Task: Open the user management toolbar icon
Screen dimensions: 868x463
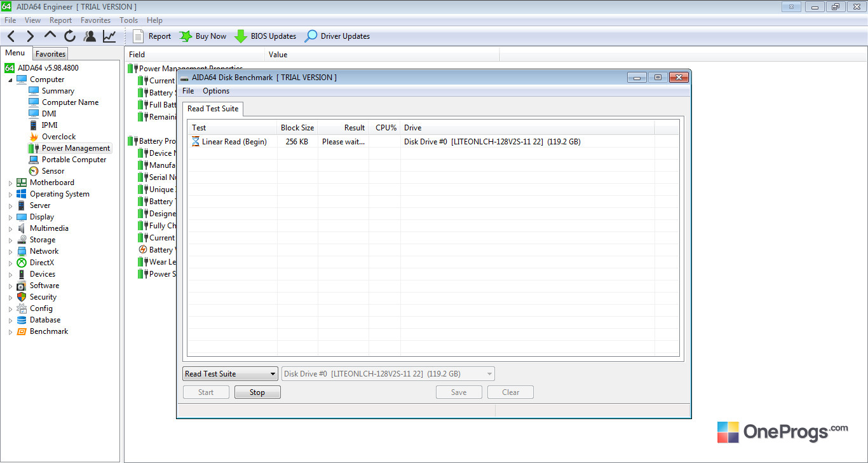Action: click(x=90, y=36)
